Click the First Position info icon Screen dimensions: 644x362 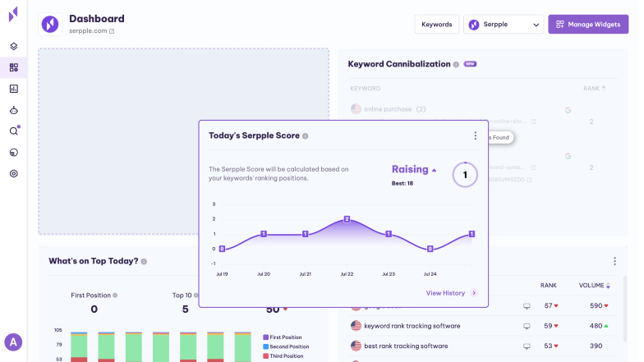coord(115,296)
